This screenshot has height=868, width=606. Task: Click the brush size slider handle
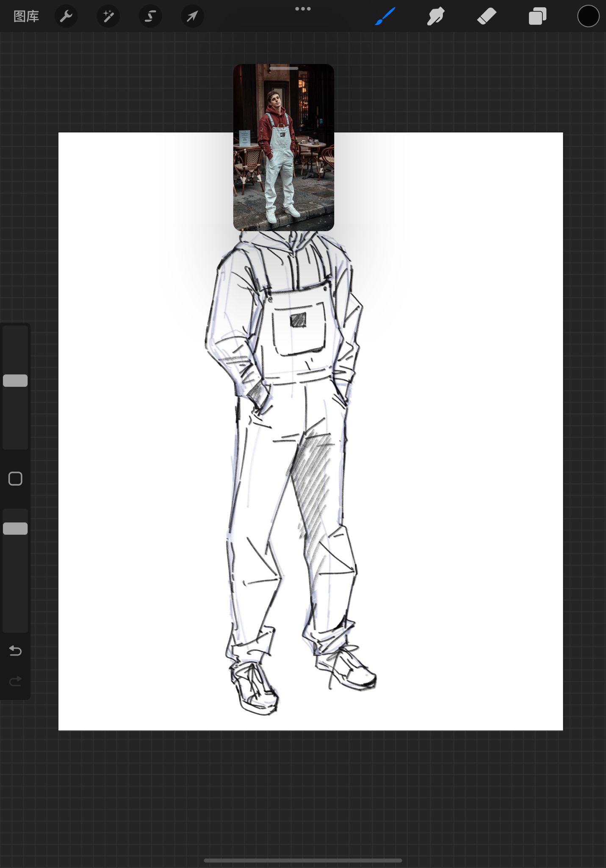15,381
